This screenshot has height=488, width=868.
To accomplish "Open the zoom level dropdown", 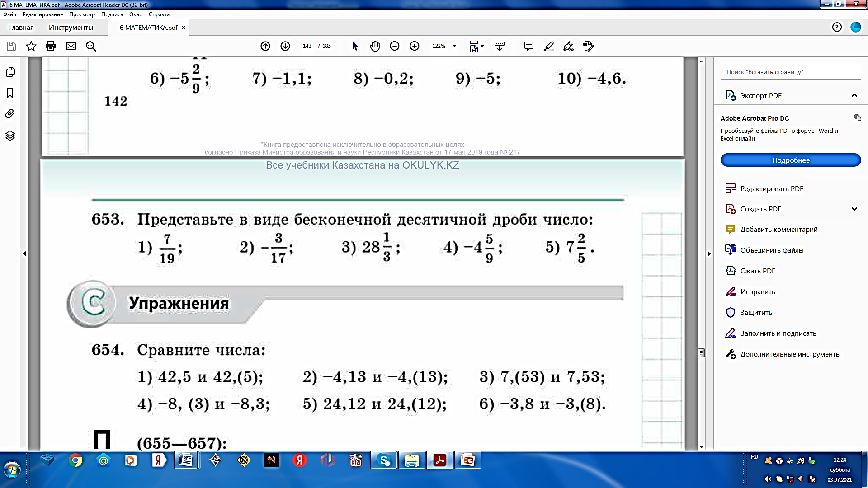I will [454, 46].
